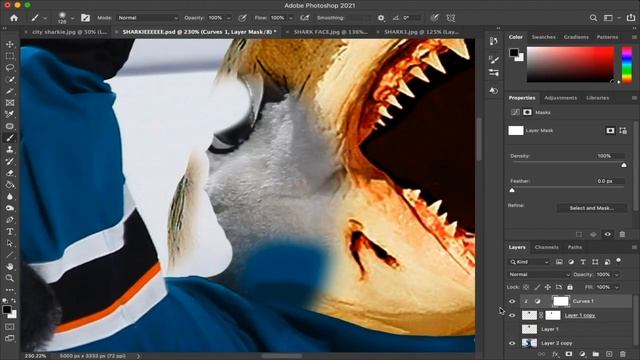
Task: Select the Frame tool
Action: 10,102
